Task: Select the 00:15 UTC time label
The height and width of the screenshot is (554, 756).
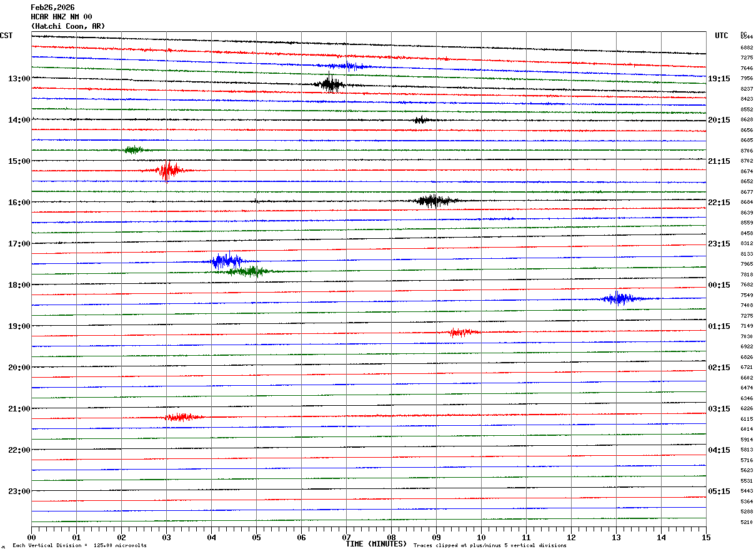Action: 719,285
